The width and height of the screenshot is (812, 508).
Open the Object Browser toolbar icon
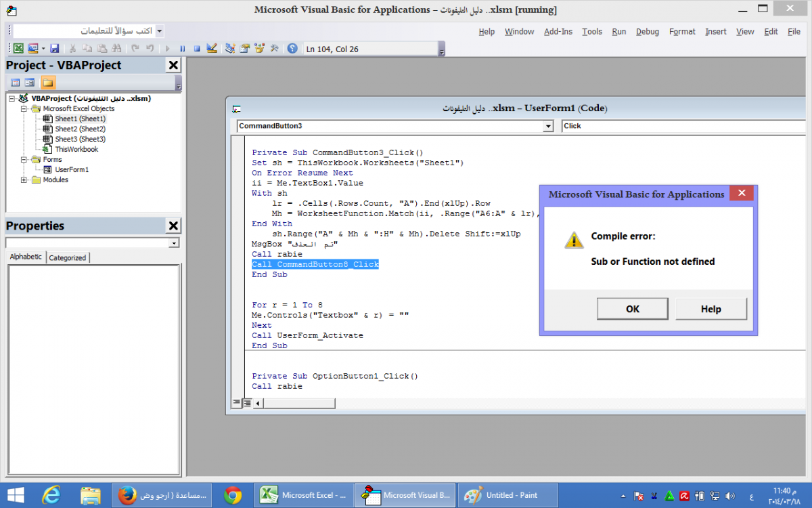(260, 48)
